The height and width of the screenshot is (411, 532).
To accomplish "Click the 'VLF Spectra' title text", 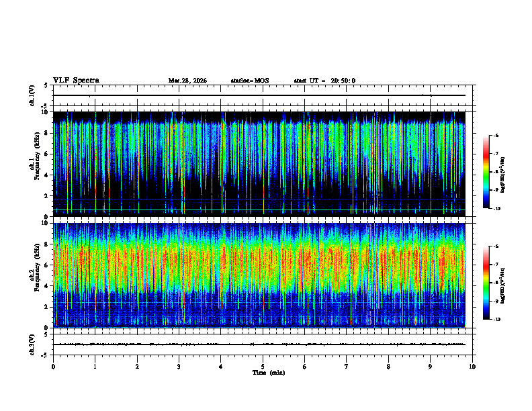I will [76, 81].
